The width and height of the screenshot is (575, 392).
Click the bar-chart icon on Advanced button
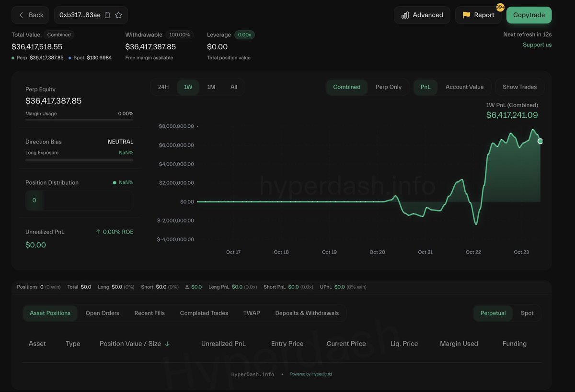(x=405, y=15)
